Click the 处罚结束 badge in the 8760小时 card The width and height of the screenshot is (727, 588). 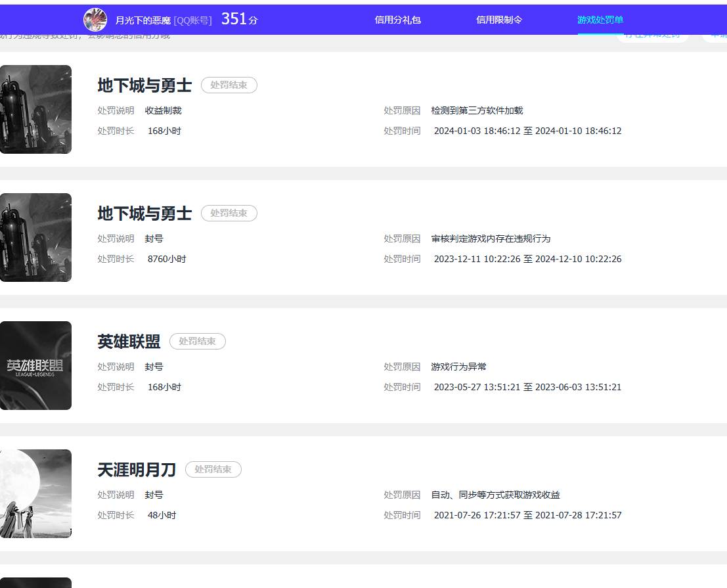point(229,213)
